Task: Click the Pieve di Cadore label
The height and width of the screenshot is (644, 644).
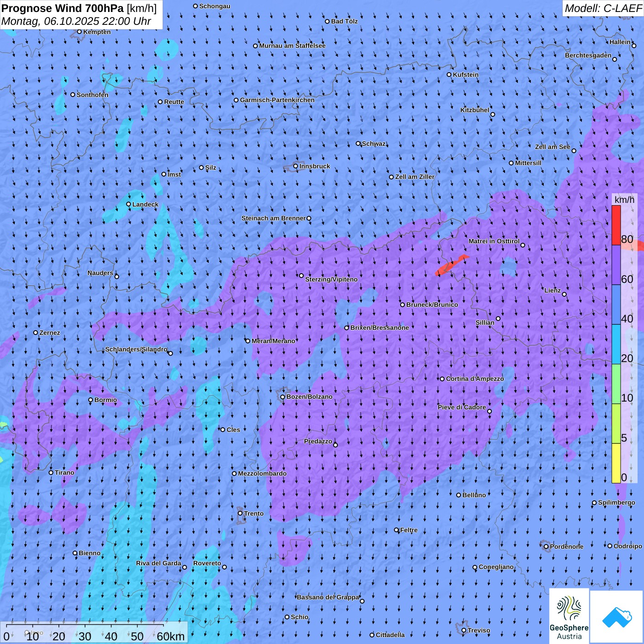Action: (462, 407)
